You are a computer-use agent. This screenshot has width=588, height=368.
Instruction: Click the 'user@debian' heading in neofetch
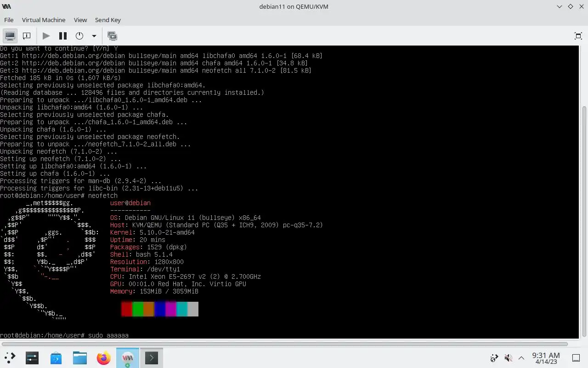pos(130,203)
